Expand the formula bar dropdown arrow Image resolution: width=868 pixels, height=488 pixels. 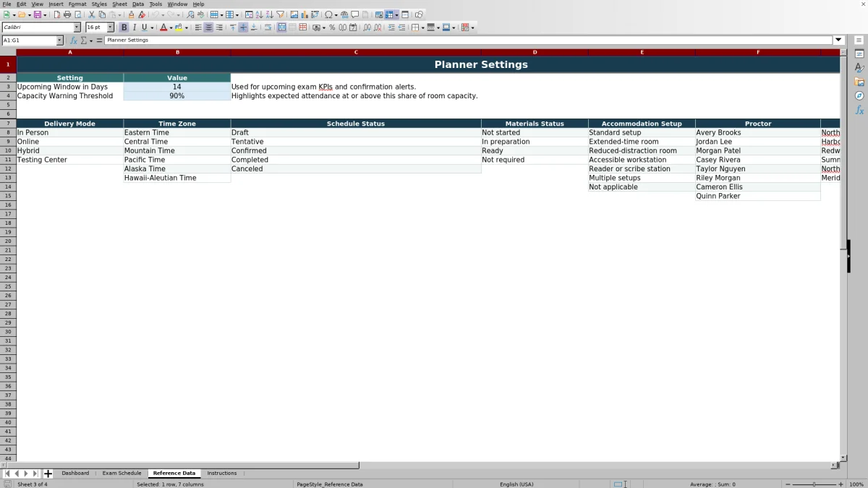(839, 40)
